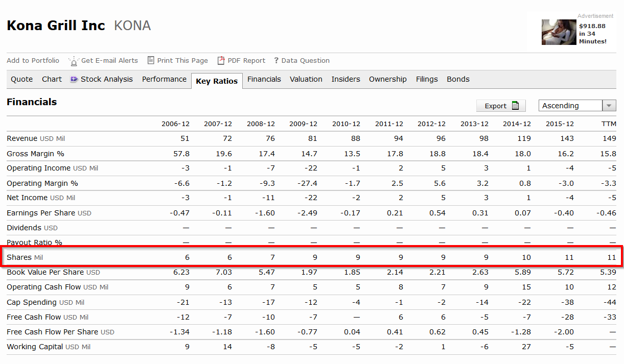Click the Print This Page document icon

(x=151, y=60)
